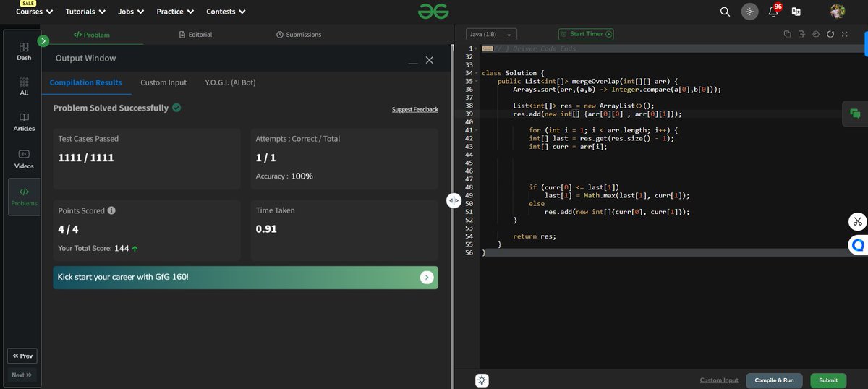
Task: Switch to the Problem tab
Action: [92, 34]
